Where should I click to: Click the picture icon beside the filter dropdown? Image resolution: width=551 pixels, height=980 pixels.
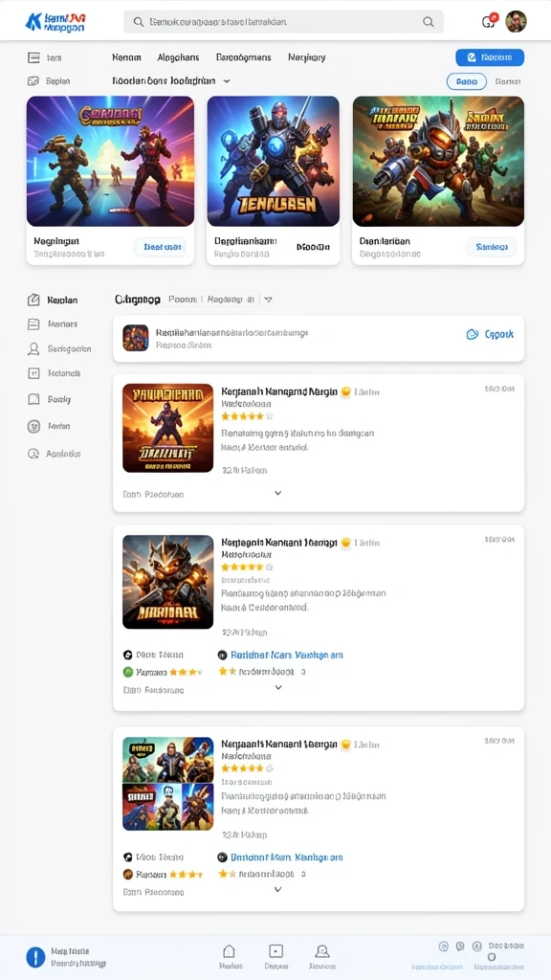click(33, 81)
